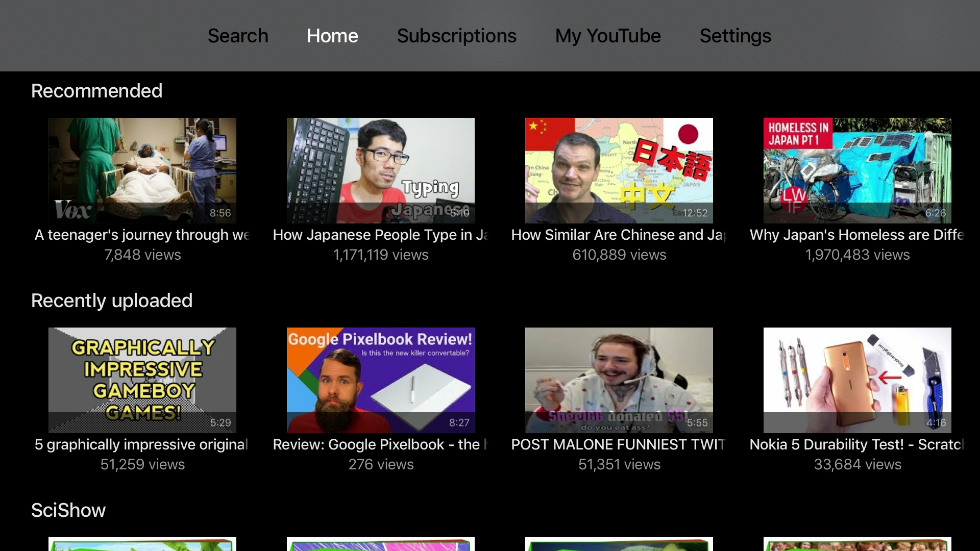980x551 pixels.
Task: Click the Recently uploaded section heading
Action: click(x=112, y=300)
